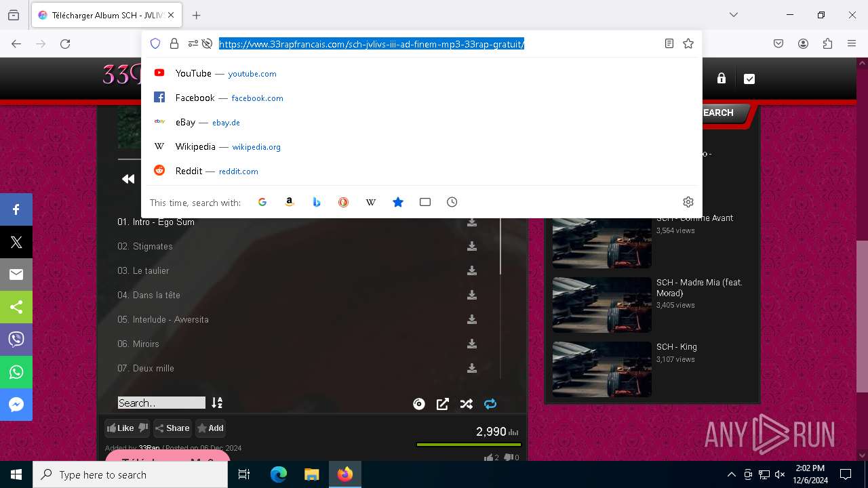The height and width of the screenshot is (488, 868).
Task: Bookmark this page with star icon
Action: pos(688,43)
